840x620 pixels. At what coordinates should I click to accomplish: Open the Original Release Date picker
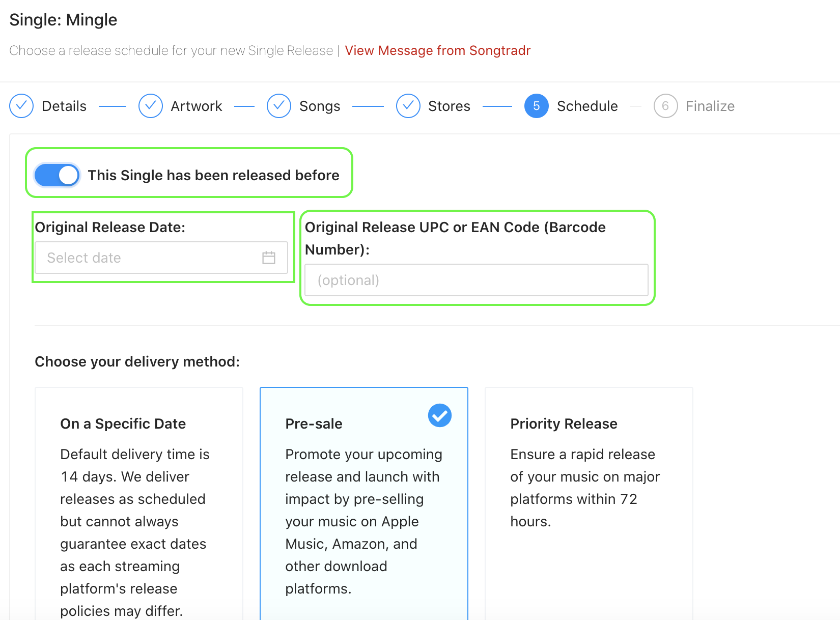coord(161,258)
